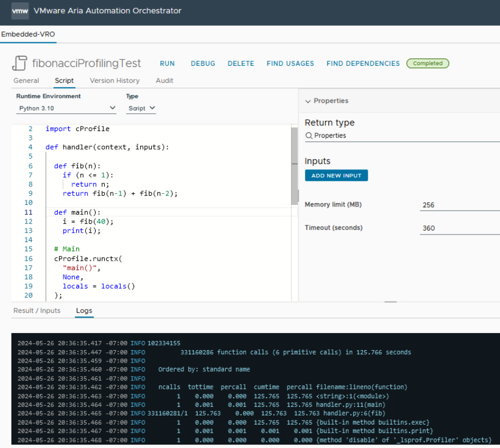Switch to Result / Inputs tab

(37, 311)
